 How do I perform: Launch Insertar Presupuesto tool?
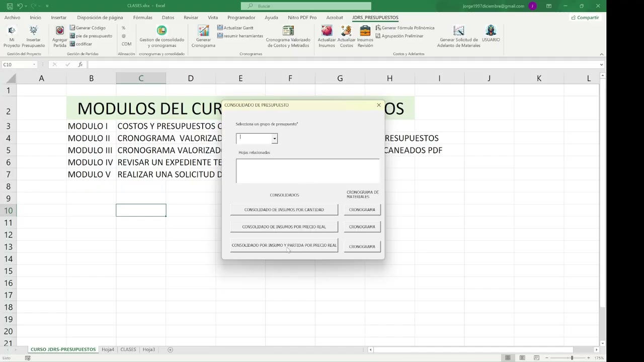33,37
